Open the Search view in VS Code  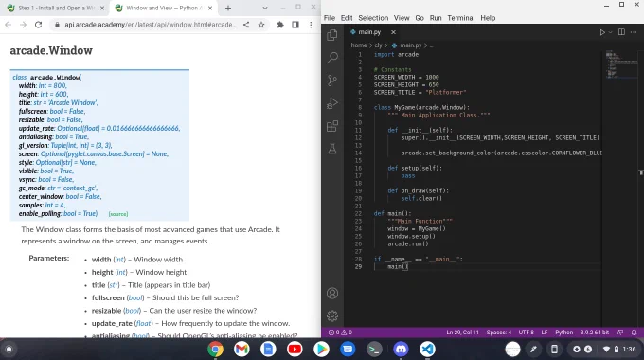pos(332,57)
